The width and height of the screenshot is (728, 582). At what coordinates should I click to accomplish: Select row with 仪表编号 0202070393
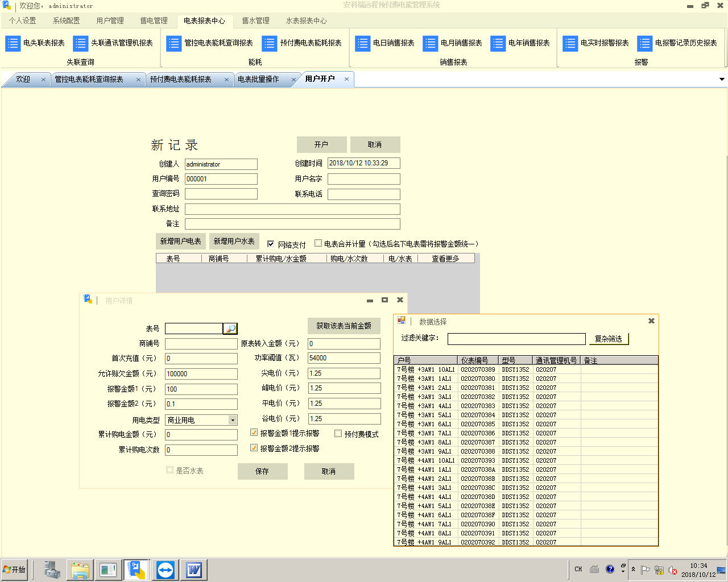pos(526,460)
